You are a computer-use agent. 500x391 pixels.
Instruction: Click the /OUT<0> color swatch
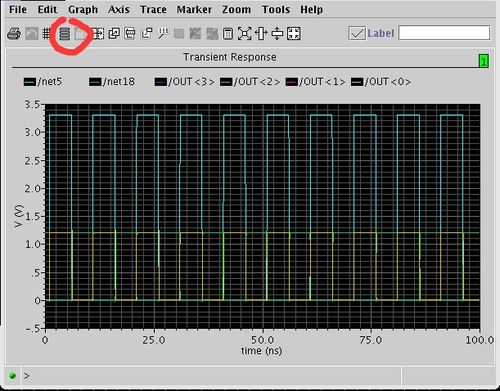pyautogui.click(x=357, y=82)
